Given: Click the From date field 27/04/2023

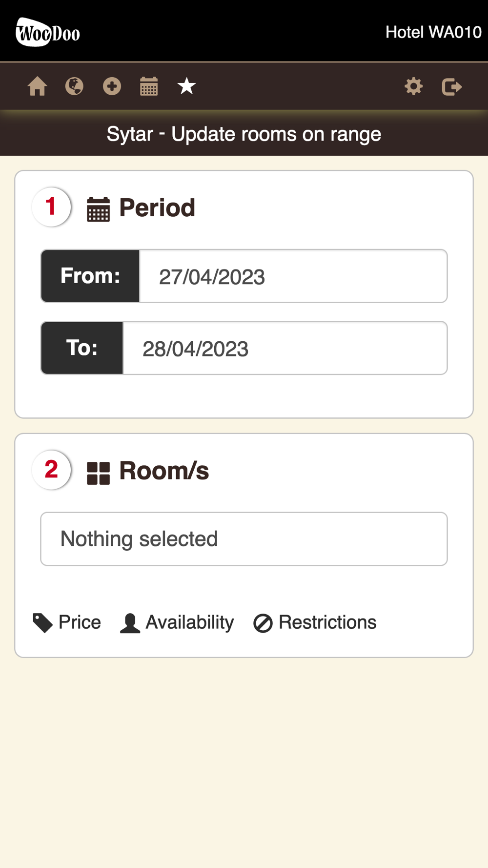Looking at the screenshot, I should (x=293, y=276).
